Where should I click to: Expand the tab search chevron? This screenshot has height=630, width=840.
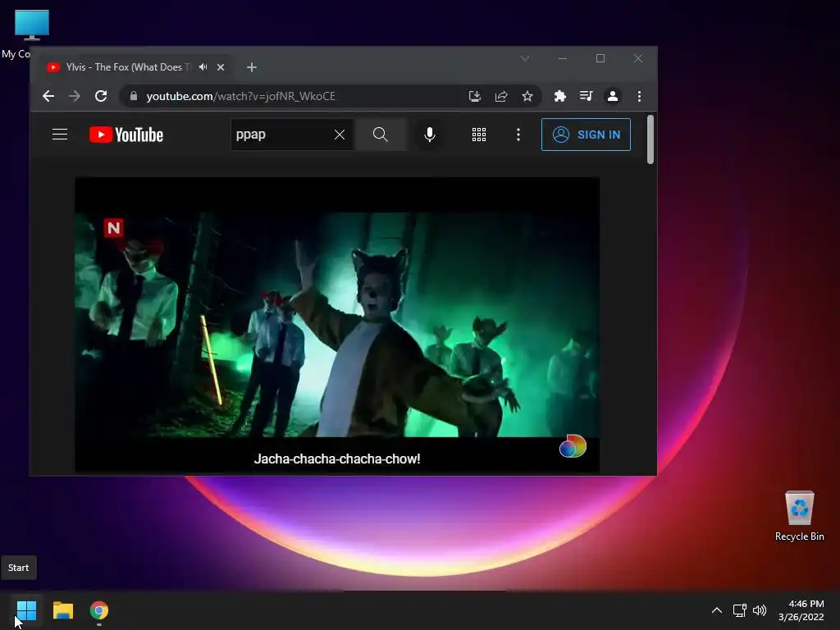(525, 58)
